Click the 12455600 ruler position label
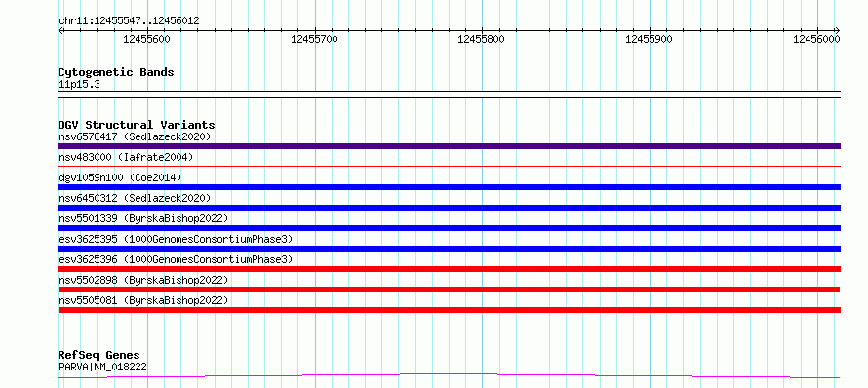868x388 pixels. 146,39
